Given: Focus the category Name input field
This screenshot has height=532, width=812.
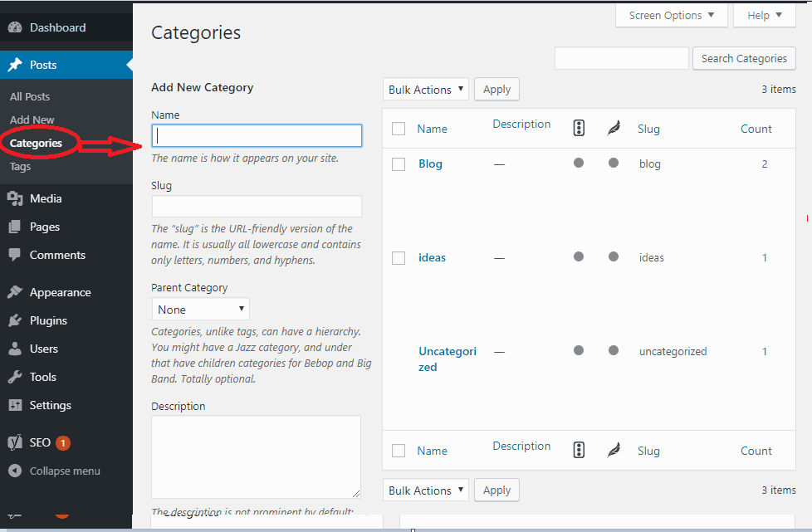Looking at the screenshot, I should click(x=257, y=135).
